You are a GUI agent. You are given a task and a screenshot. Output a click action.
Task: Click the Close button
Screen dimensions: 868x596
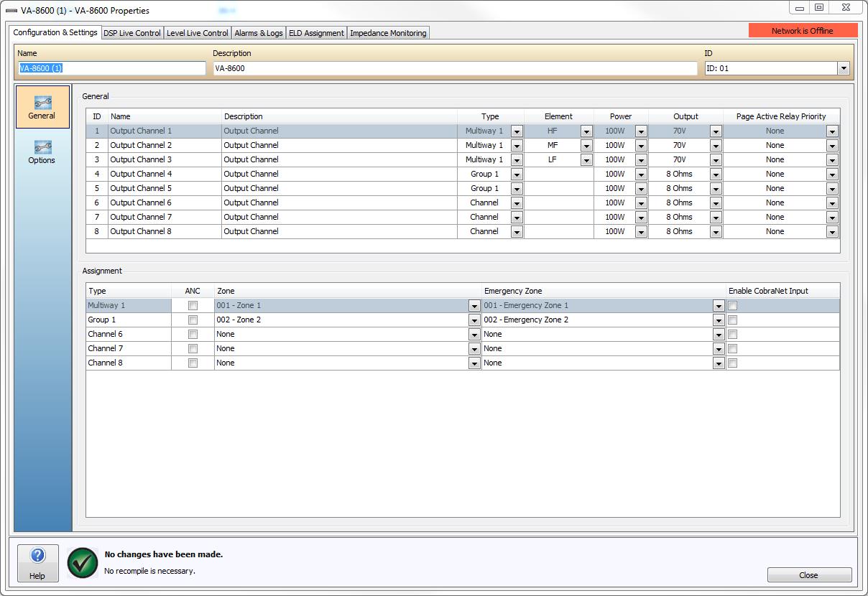click(x=809, y=575)
